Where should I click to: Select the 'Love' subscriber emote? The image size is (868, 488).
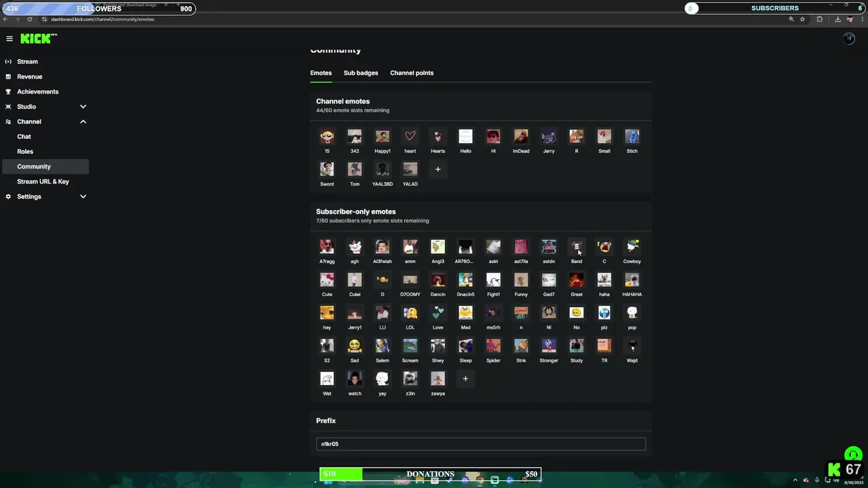click(x=438, y=313)
